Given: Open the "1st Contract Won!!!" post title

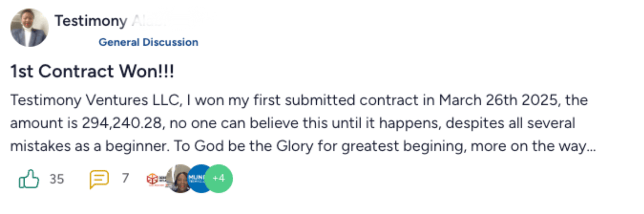Looking at the screenshot, I should point(92,71).
